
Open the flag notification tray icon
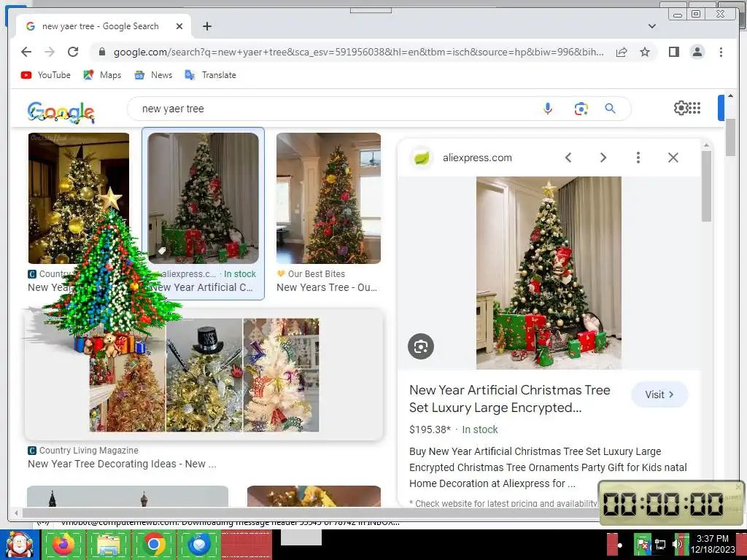[x=642, y=545]
